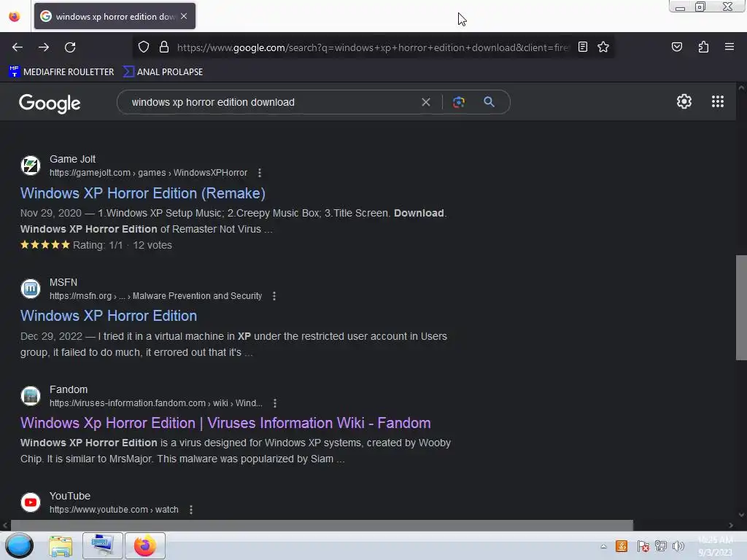Open volume speaker tray icon

678,546
